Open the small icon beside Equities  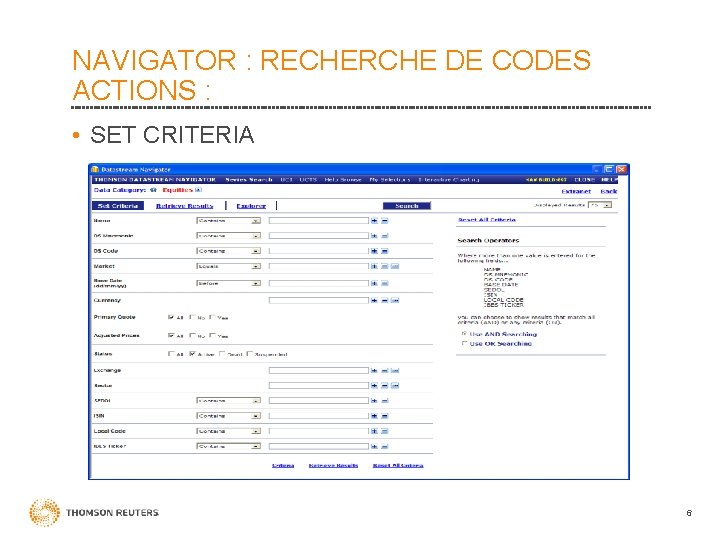tap(198, 190)
